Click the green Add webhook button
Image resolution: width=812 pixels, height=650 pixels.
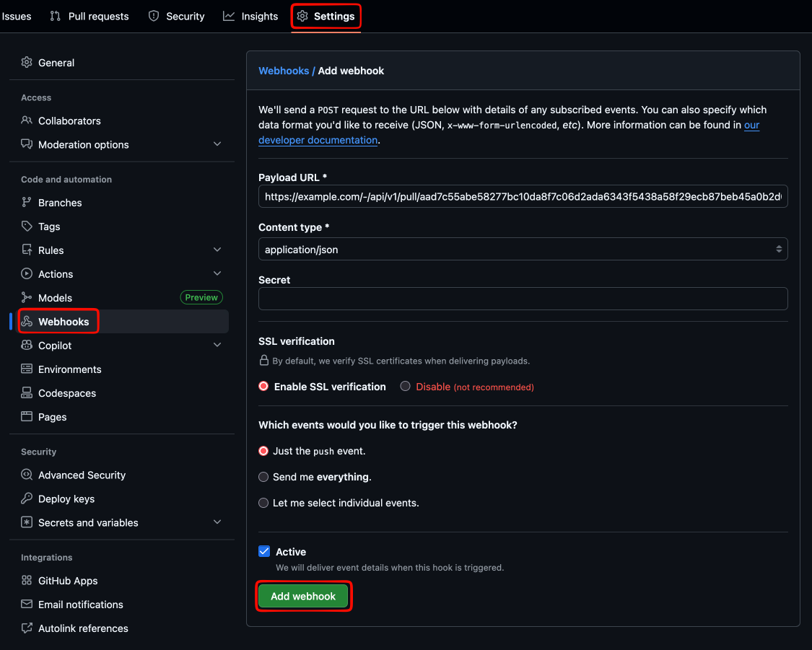click(x=303, y=597)
